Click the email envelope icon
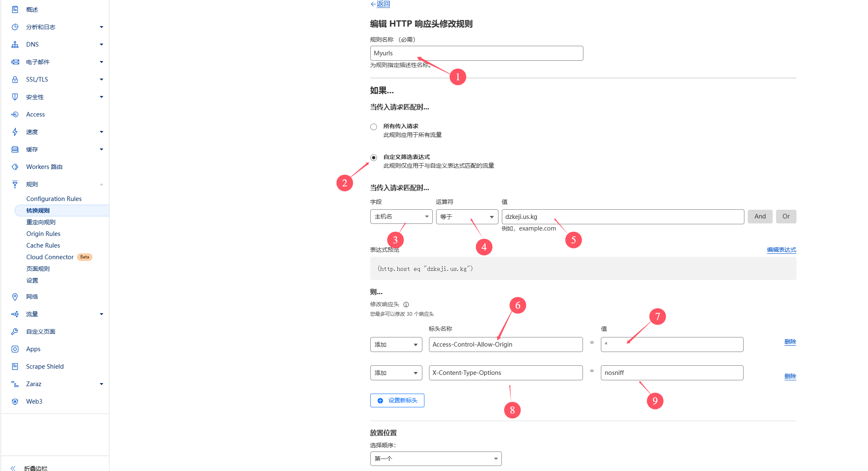The width and height of the screenshot is (868, 471). point(15,62)
